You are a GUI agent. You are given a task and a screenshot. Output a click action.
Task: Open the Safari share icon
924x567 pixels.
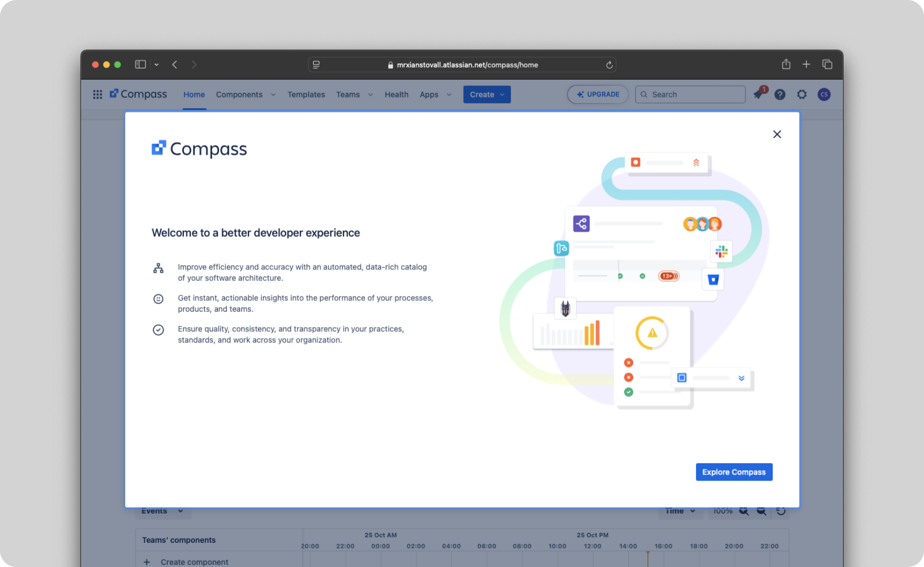786,64
